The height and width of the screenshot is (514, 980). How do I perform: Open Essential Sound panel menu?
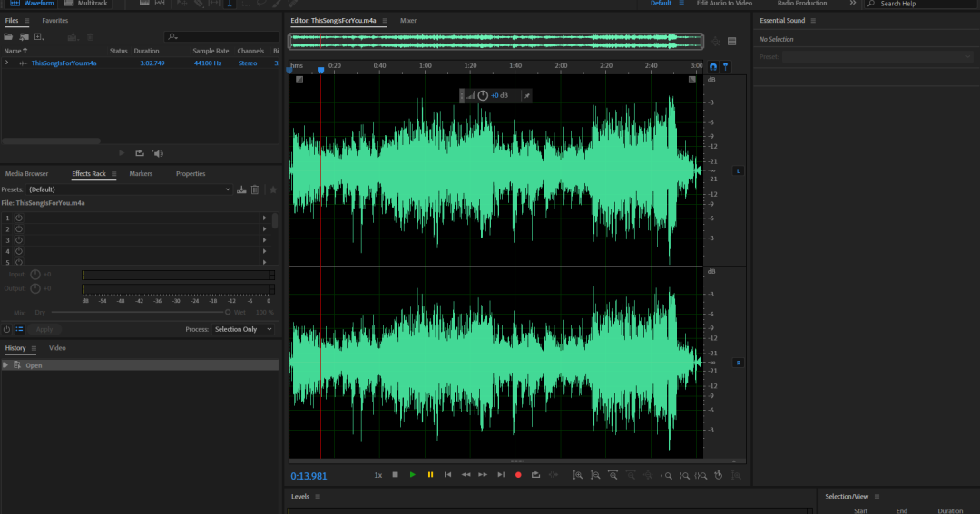point(813,21)
